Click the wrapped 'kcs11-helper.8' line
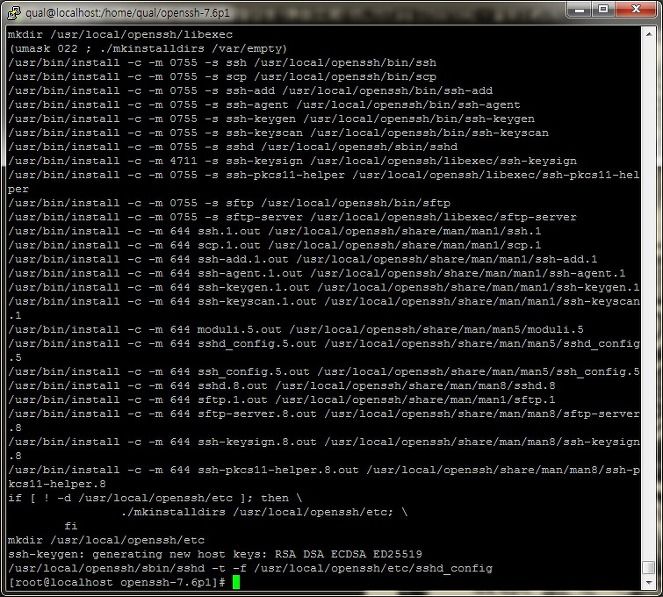 [57, 484]
